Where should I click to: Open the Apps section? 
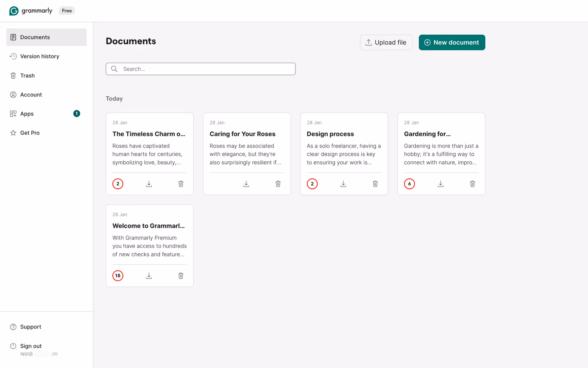(x=27, y=114)
